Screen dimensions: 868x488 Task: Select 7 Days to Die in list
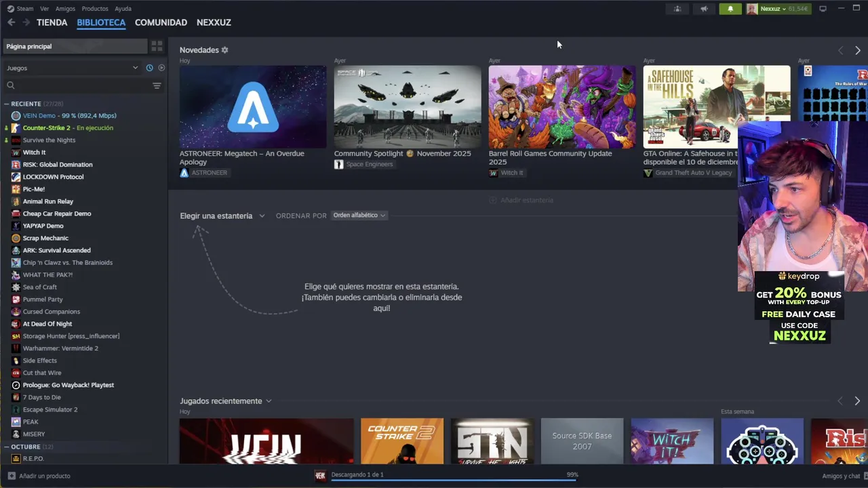[41, 397]
